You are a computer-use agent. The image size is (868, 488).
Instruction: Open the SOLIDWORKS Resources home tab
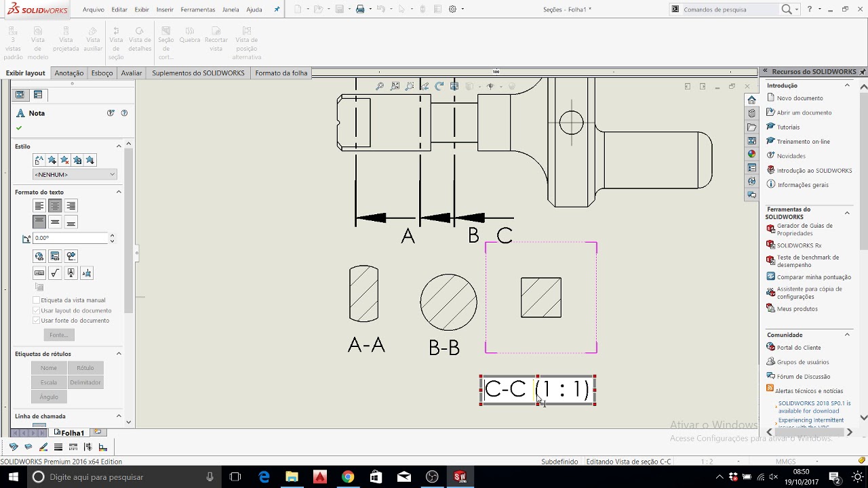pos(751,100)
